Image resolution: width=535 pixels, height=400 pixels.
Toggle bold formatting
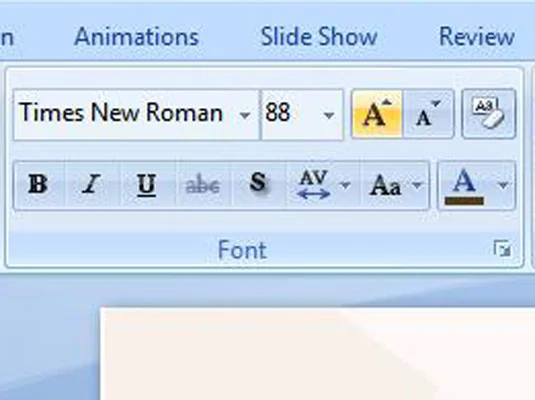(x=38, y=185)
